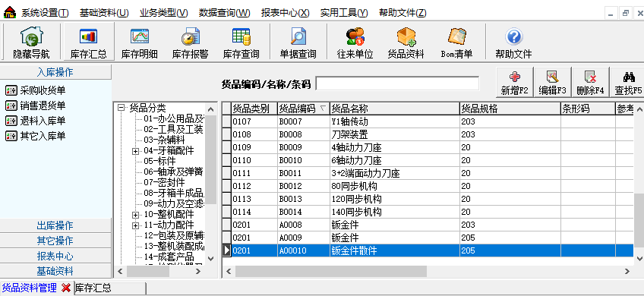Screen dimensions: 644x296
Task: Select 05-标件 category in tree
Action: point(159,162)
